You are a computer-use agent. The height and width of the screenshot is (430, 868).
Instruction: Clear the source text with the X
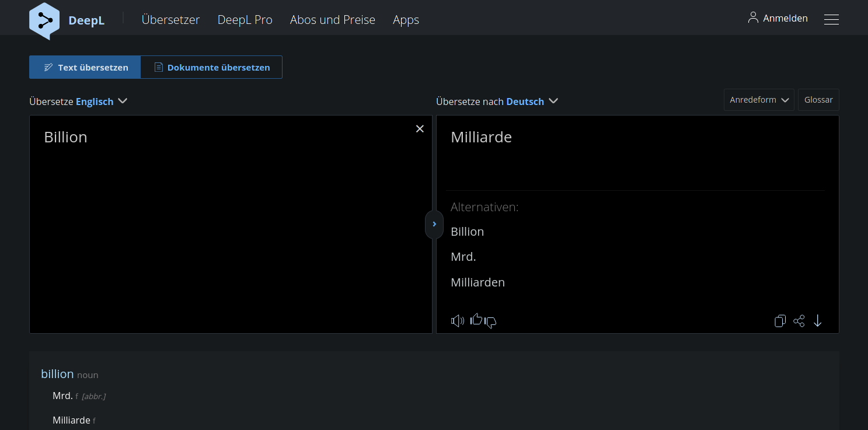pos(420,128)
